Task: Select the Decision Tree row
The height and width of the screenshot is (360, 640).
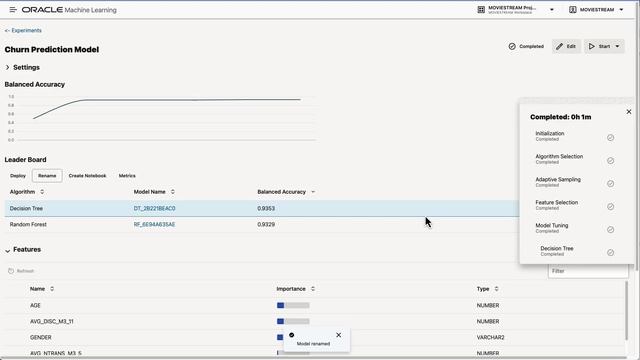Action: tap(262, 209)
